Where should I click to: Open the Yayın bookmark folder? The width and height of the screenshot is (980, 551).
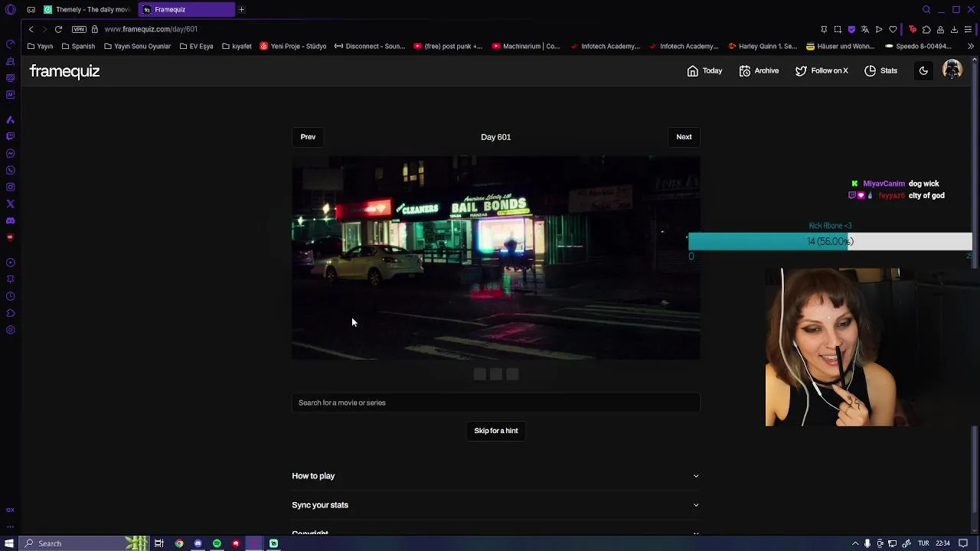pyautogui.click(x=40, y=46)
